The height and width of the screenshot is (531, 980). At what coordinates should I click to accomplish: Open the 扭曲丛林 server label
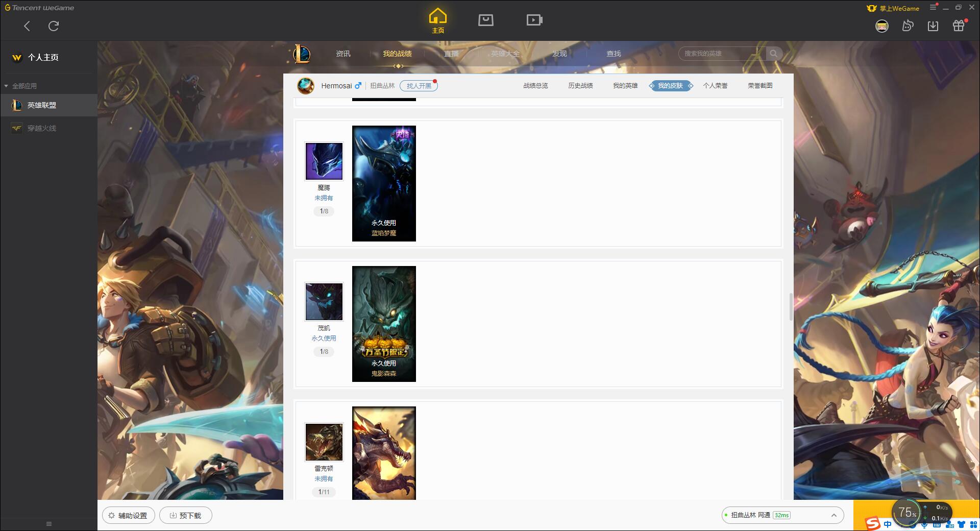pos(382,86)
